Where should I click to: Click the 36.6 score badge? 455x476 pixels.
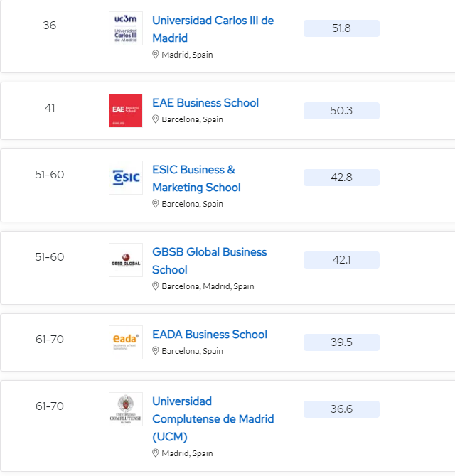[x=341, y=409]
